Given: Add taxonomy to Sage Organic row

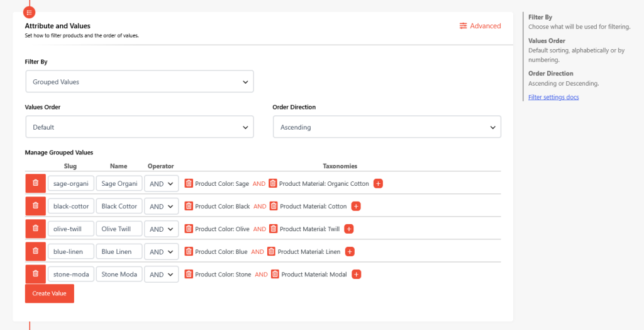Looking at the screenshot, I should [x=378, y=183].
